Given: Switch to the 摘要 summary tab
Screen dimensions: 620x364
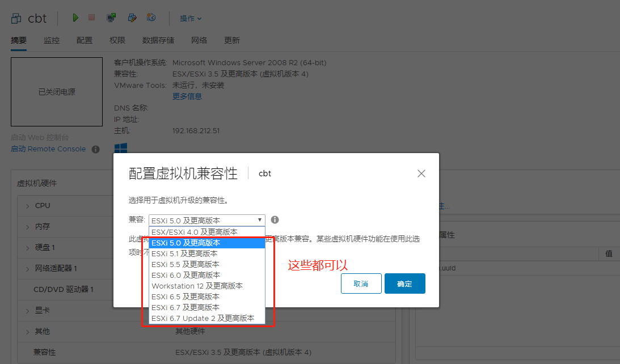Looking at the screenshot, I should click(19, 40).
